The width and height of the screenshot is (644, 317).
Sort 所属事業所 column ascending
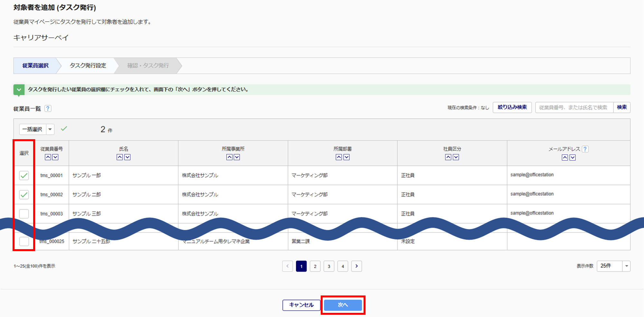coord(229,157)
